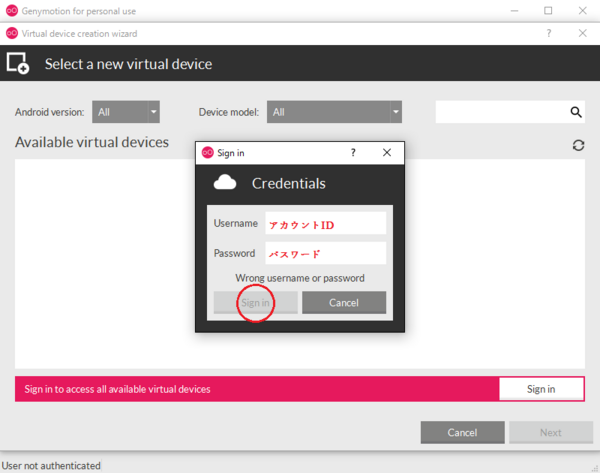600x473 pixels.
Task: Cancel the Credentials dialog
Action: coord(344,303)
